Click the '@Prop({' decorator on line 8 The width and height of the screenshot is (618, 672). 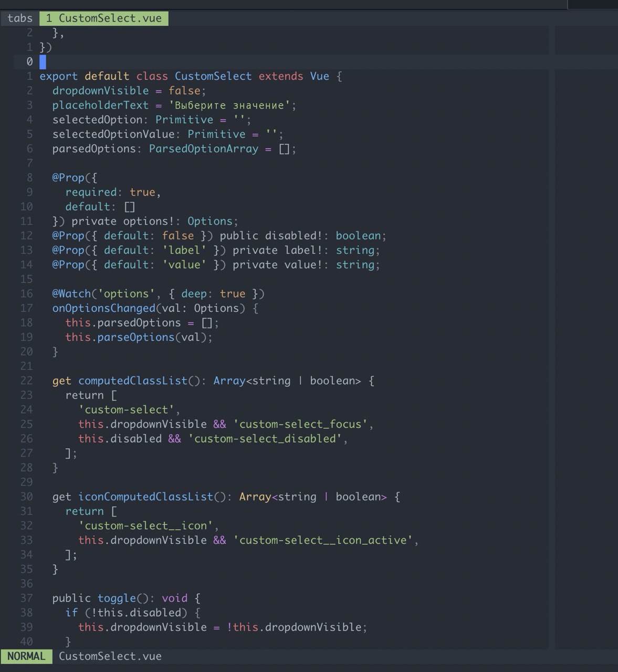point(75,178)
